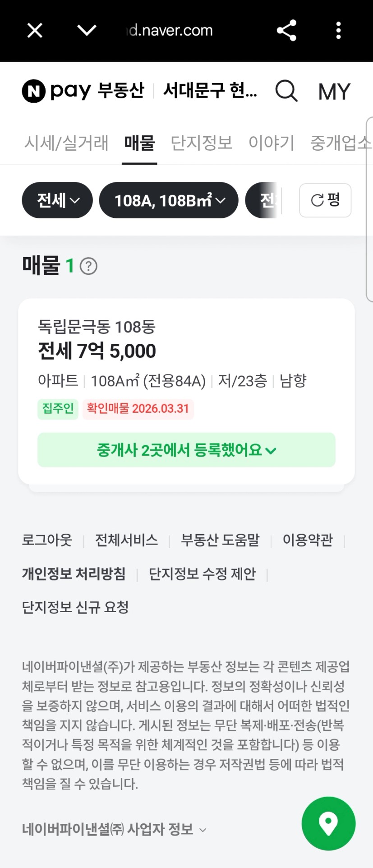Open the 전세 deal type dropdown
Image resolution: width=373 pixels, height=868 pixels.
tap(57, 200)
